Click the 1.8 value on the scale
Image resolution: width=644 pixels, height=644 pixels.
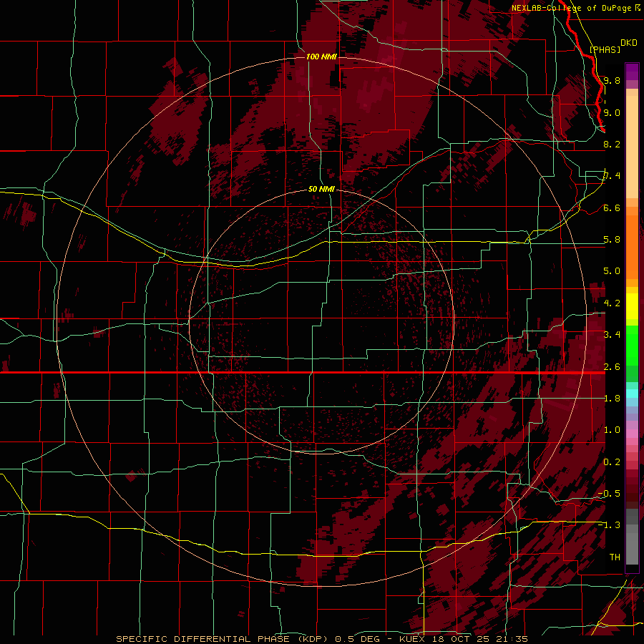click(x=612, y=399)
